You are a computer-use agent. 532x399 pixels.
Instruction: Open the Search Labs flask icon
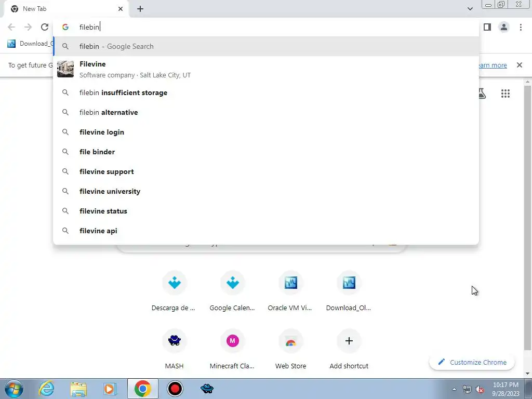point(482,94)
